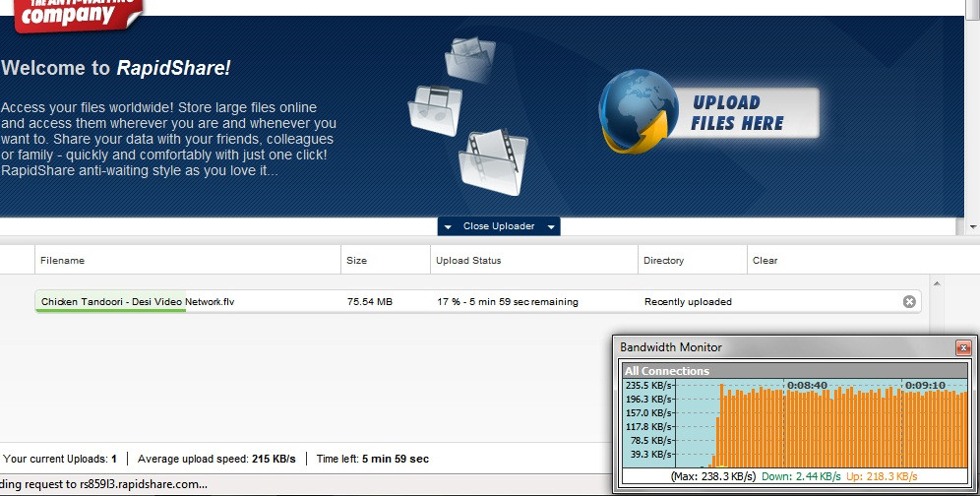Click the Down: 2.44 KB/s reading
The width and height of the screenshot is (980, 496).
pos(801,476)
